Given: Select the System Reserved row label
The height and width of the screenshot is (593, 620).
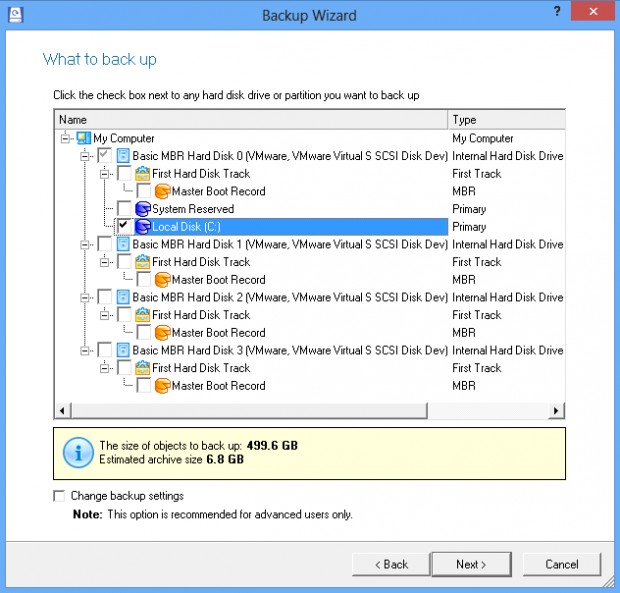Looking at the screenshot, I should tap(193, 209).
